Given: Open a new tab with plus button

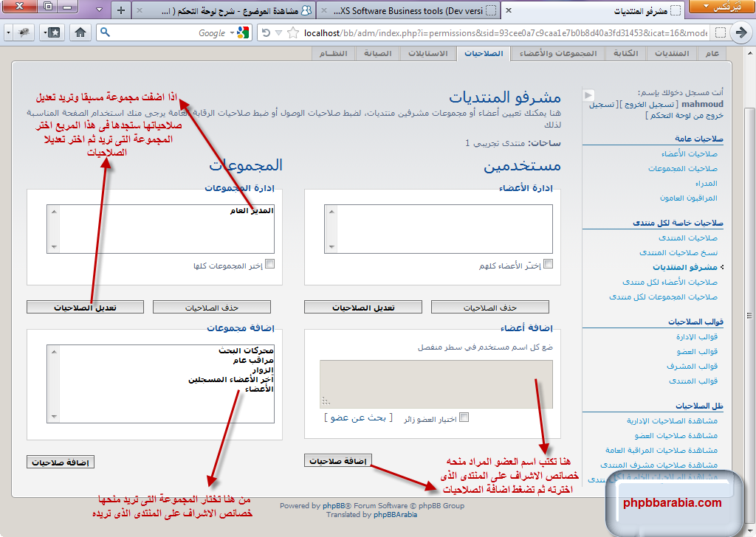Looking at the screenshot, I should click(121, 10).
